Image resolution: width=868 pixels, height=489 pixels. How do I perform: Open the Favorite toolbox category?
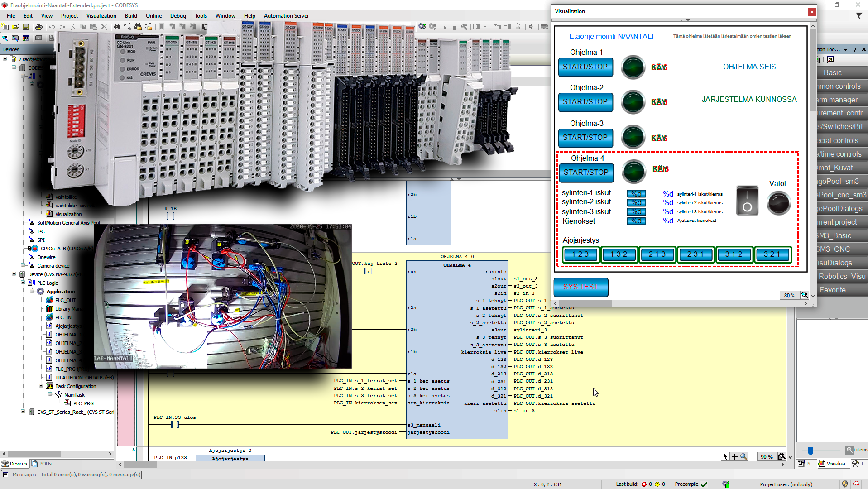[x=842, y=290]
